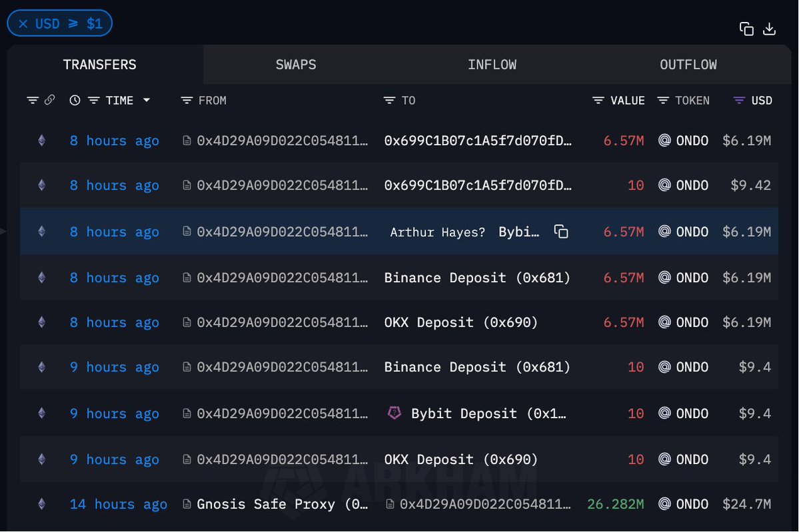Open OKX Deposit (0x690) in $9.4 row
799x532 pixels.
460,459
